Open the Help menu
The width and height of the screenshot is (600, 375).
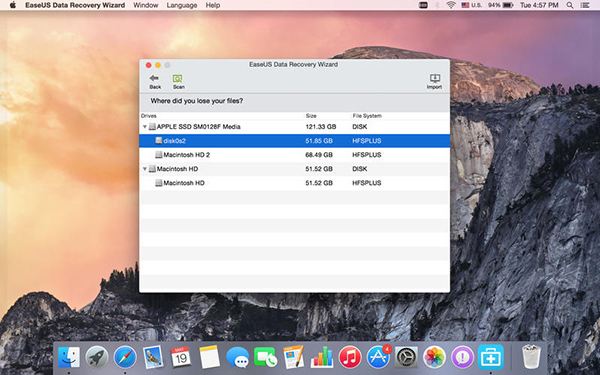[x=213, y=5]
